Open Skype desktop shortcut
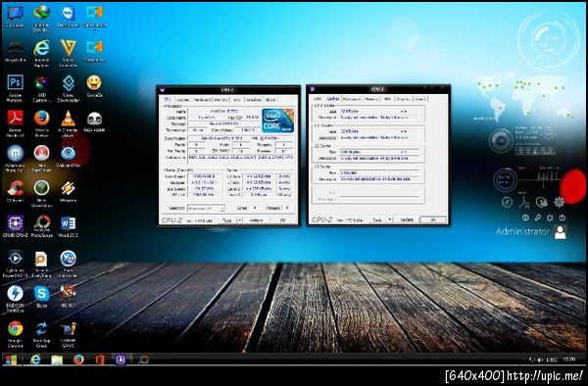 (x=41, y=296)
